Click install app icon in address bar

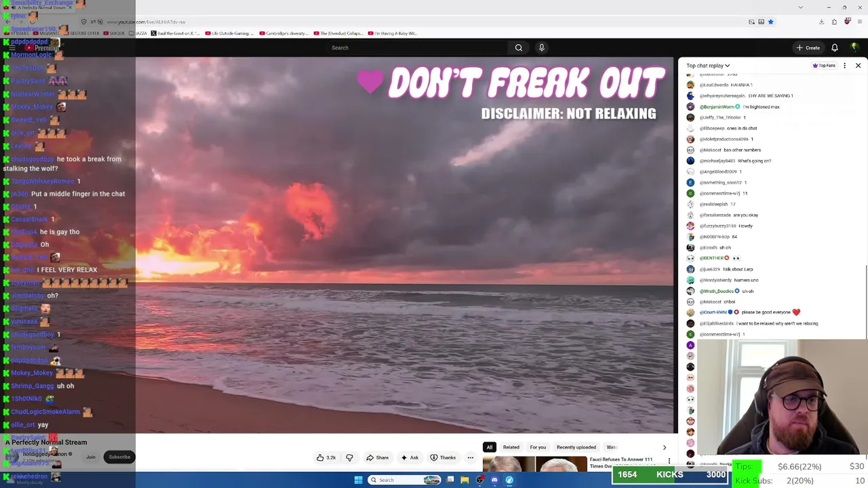point(761,22)
